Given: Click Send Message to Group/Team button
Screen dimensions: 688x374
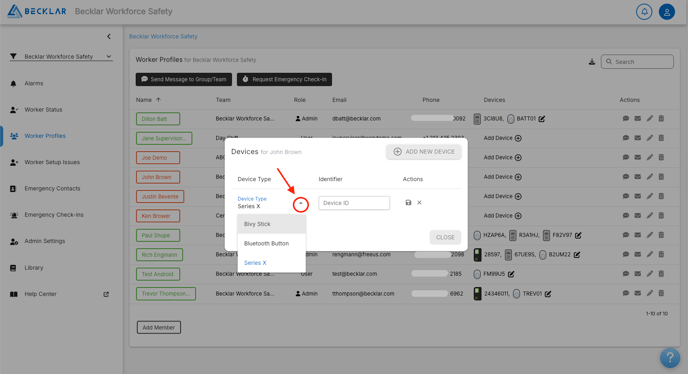Looking at the screenshot, I should click(183, 79).
